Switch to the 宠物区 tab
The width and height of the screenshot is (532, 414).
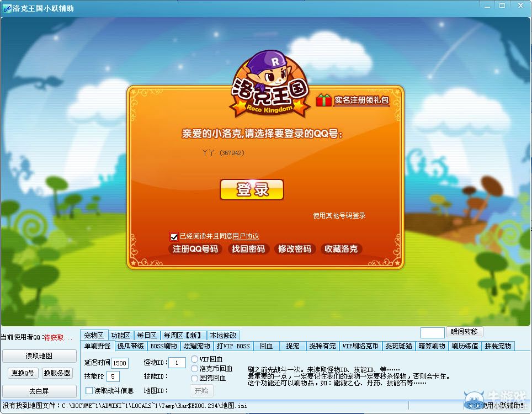[94, 335]
